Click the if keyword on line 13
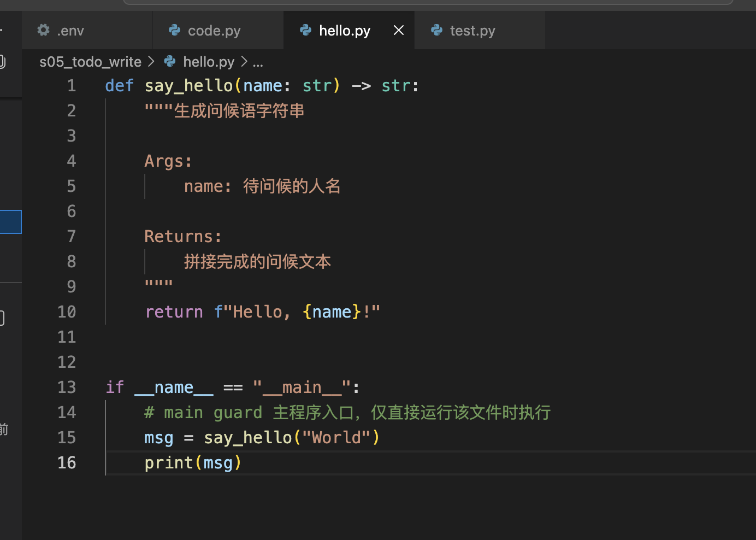The width and height of the screenshot is (756, 540). [x=115, y=388]
